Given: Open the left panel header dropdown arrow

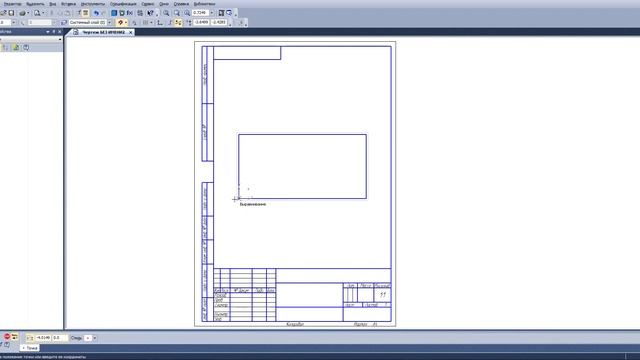Looking at the screenshot, I should coord(48,31).
